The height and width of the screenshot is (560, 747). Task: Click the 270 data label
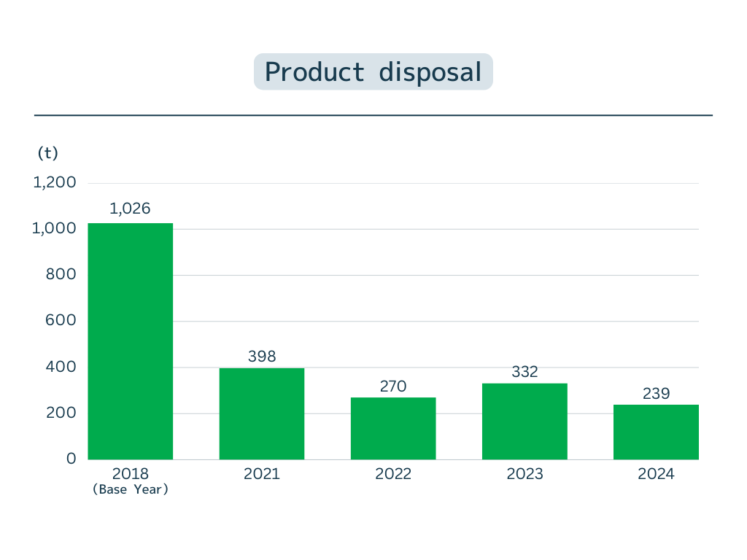point(393,386)
